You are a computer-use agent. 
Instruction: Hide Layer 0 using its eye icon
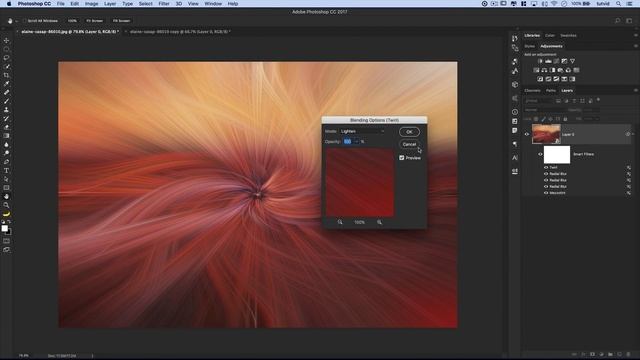(527, 134)
